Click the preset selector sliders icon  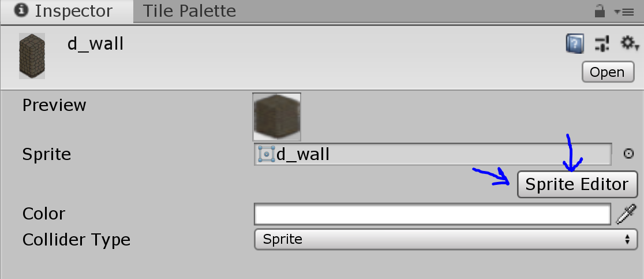602,43
